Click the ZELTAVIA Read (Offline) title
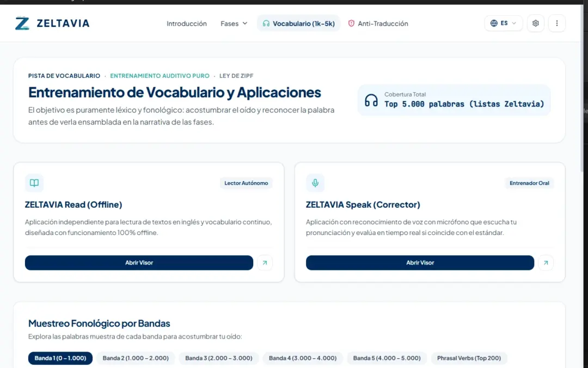 pos(73,204)
